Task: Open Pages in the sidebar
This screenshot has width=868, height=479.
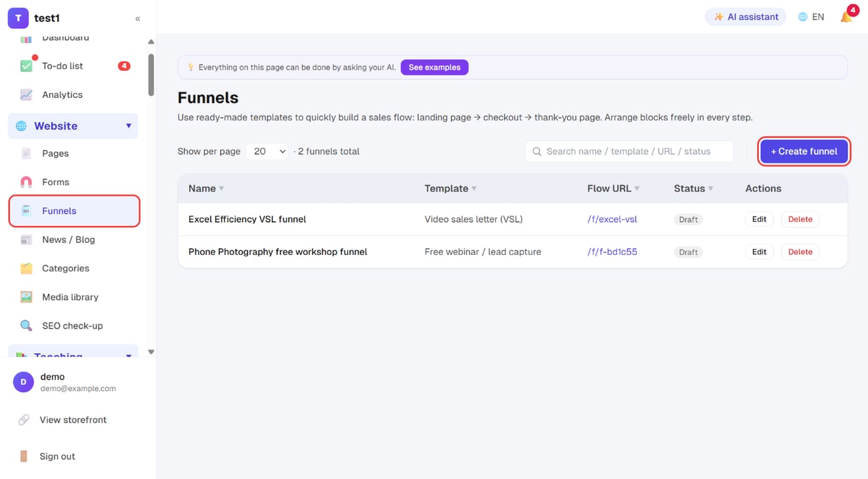Action: pos(74,153)
